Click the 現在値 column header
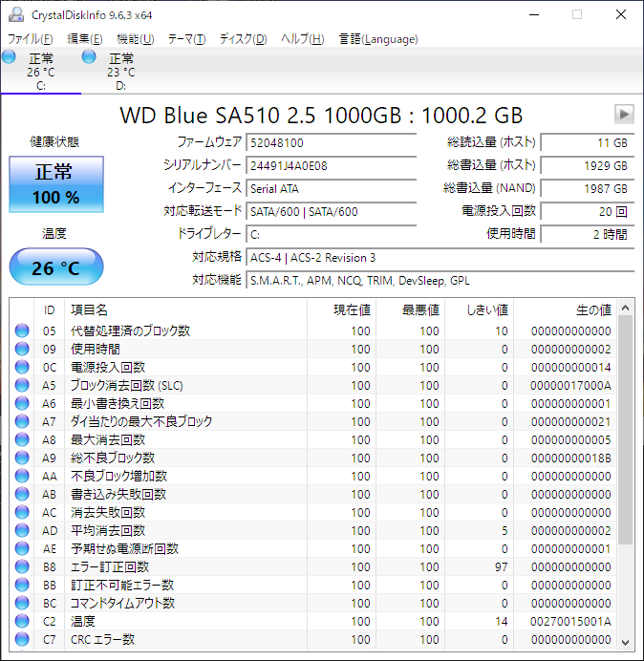Image resolution: width=644 pixels, height=661 pixels. [342, 309]
